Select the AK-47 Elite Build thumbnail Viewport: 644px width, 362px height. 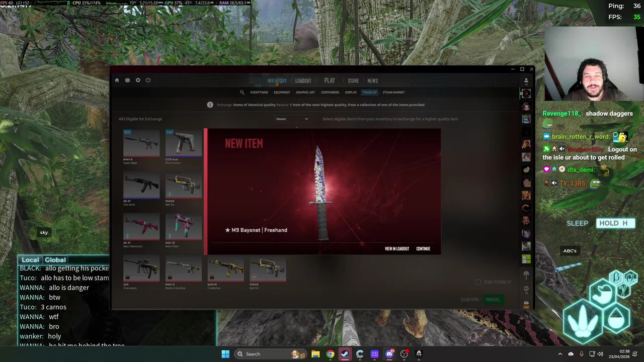(141, 185)
